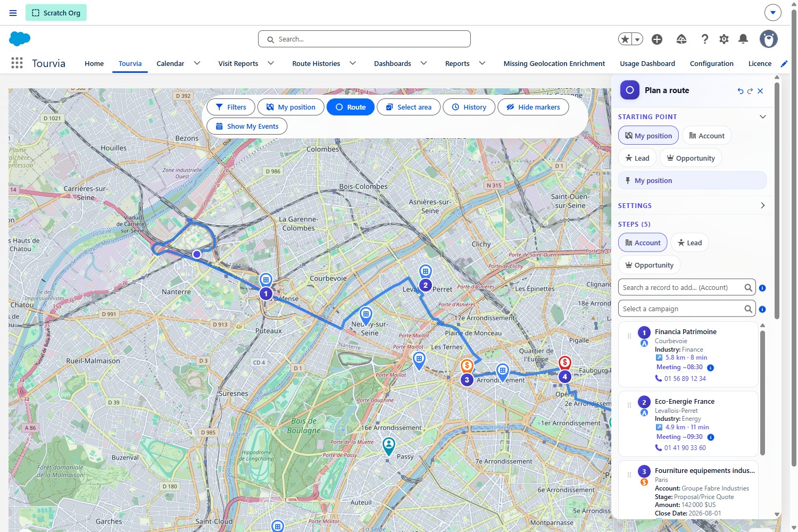Open the App Launcher grid icon
The width and height of the screenshot is (798, 532).
click(17, 63)
